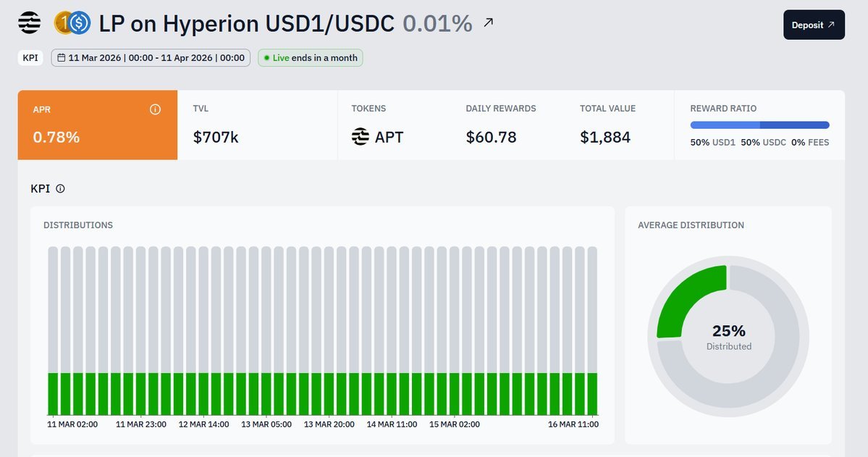Viewport: 868px width, 457px height.
Task: Click the Live ends in a month badge
Action: (311, 58)
